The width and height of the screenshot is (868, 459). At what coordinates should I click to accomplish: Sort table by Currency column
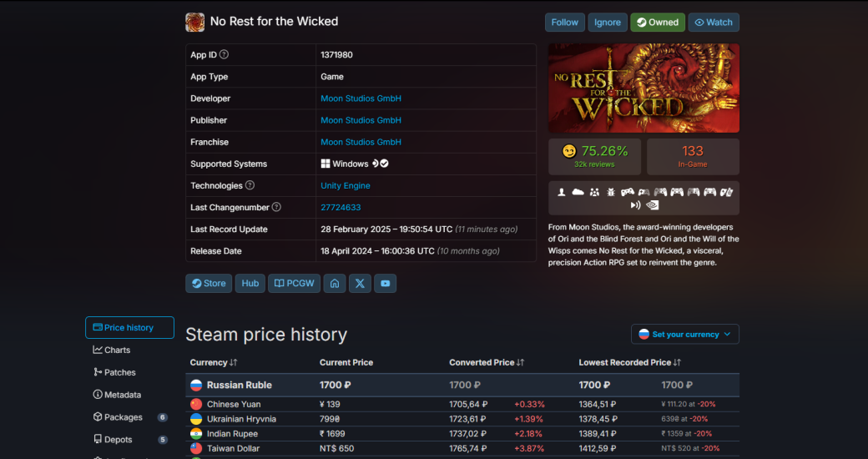click(x=214, y=363)
